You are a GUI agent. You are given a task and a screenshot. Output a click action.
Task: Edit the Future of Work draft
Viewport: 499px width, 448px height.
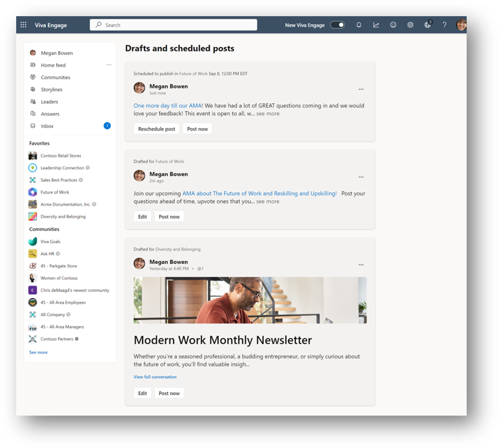click(x=142, y=217)
